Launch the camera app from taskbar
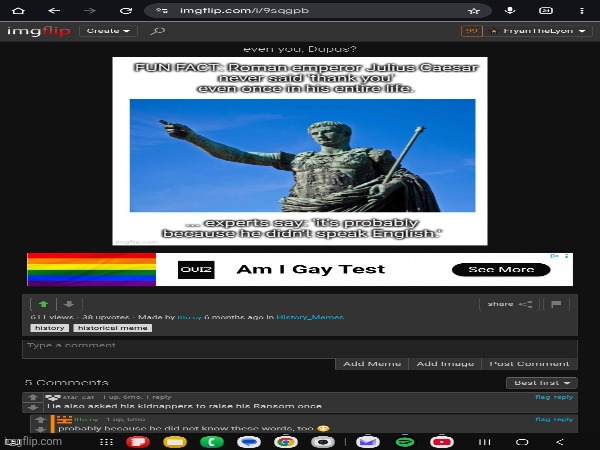The image size is (600, 450). pos(323,442)
